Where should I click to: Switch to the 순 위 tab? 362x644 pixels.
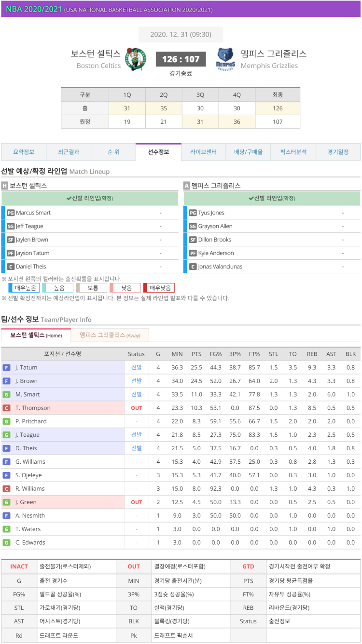pos(113,152)
